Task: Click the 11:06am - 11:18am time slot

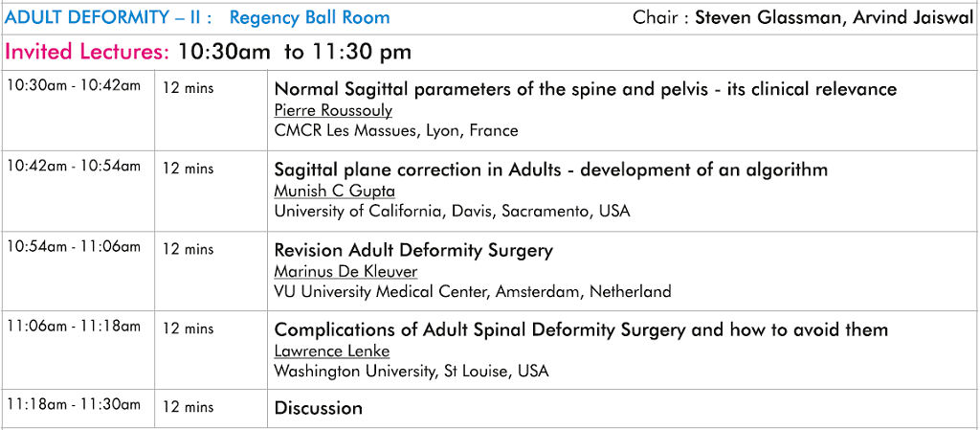Action: [74, 327]
